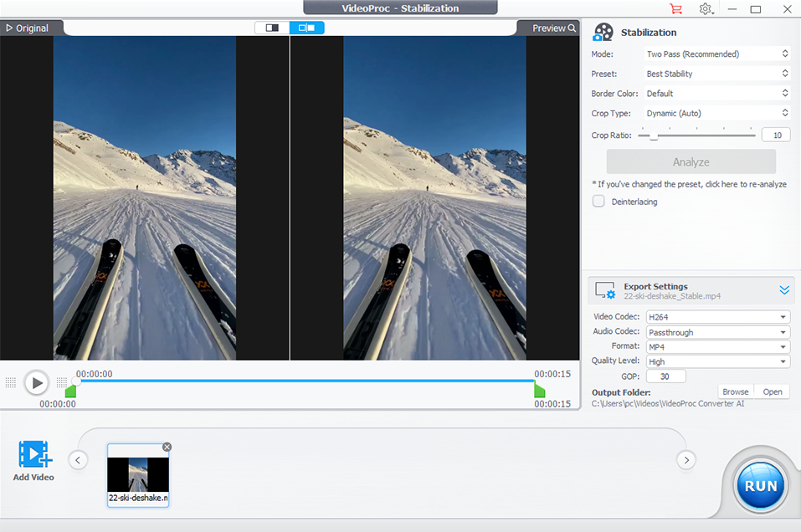Switch to single-pane view mode

tap(272, 28)
